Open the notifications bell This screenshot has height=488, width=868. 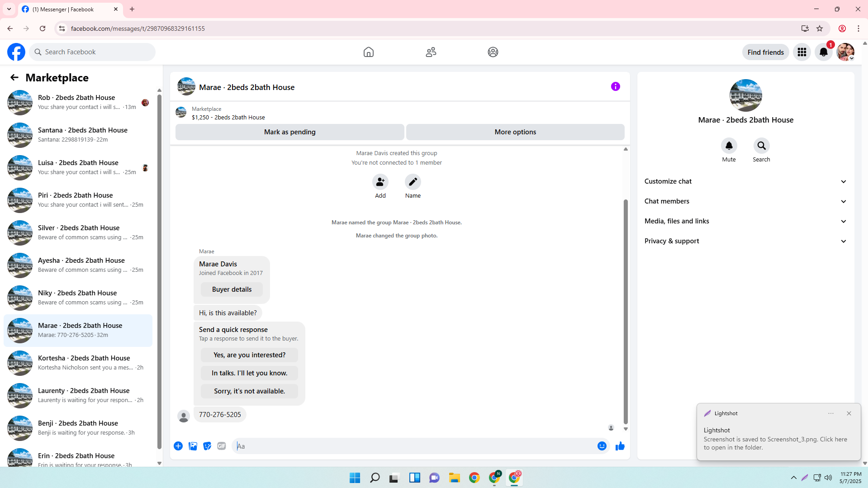(824, 52)
